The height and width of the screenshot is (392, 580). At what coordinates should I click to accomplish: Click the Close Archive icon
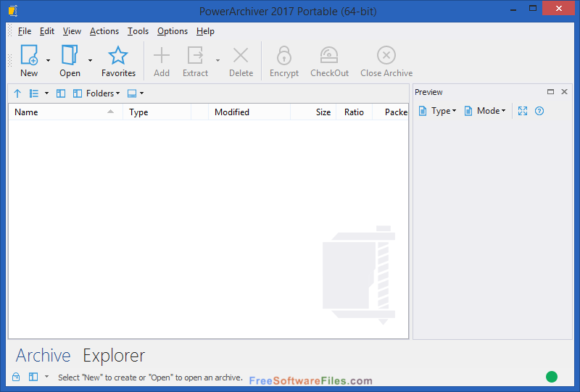[386, 55]
